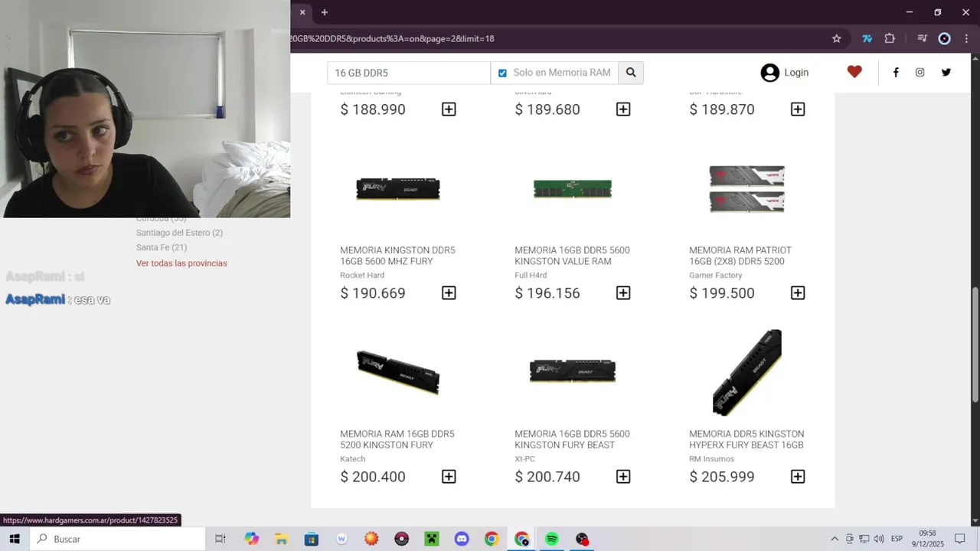
Task: Click the volume icon in system tray
Action: click(878, 539)
